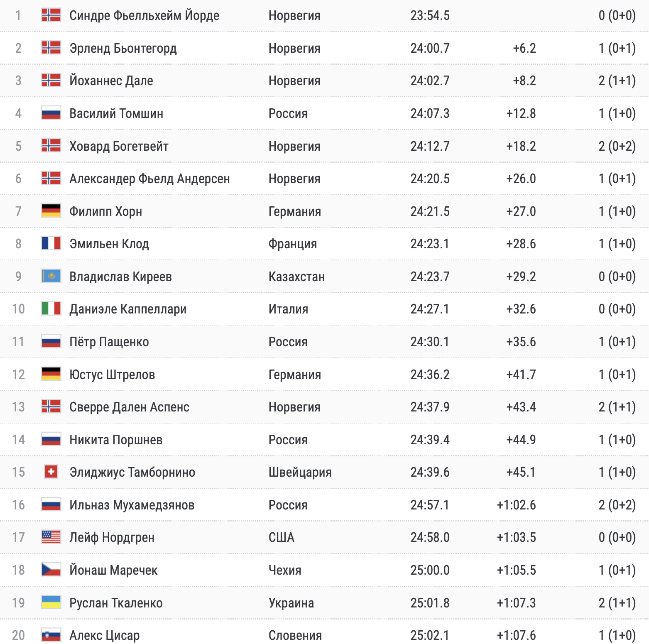
Task: Click Kazakhstan flag beside Владислав Киреев
Action: [51, 276]
